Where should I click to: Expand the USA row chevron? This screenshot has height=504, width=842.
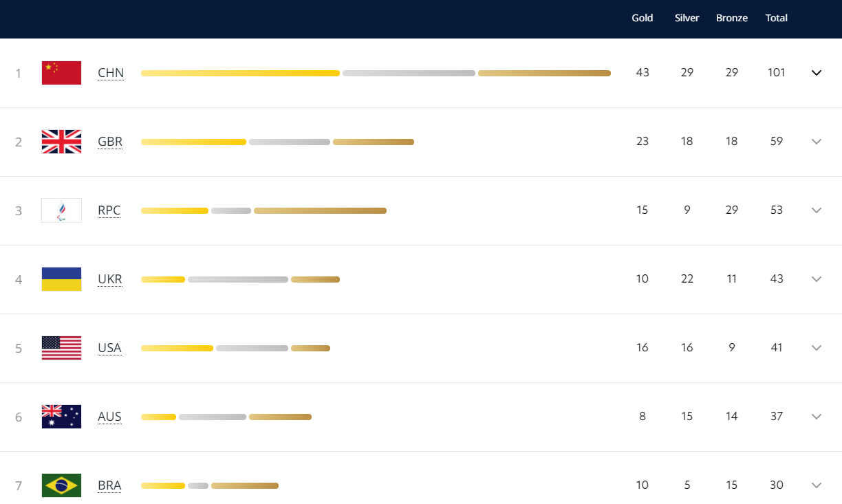click(817, 348)
